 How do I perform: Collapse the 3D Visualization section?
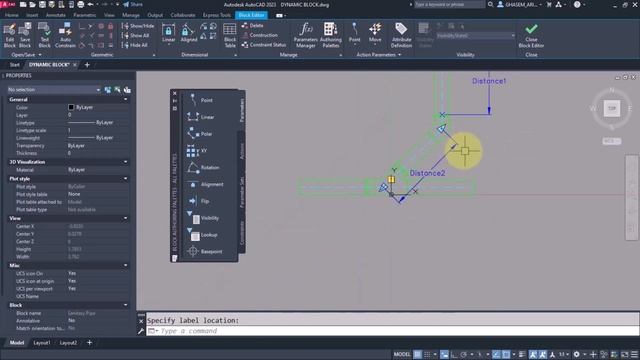[125, 162]
